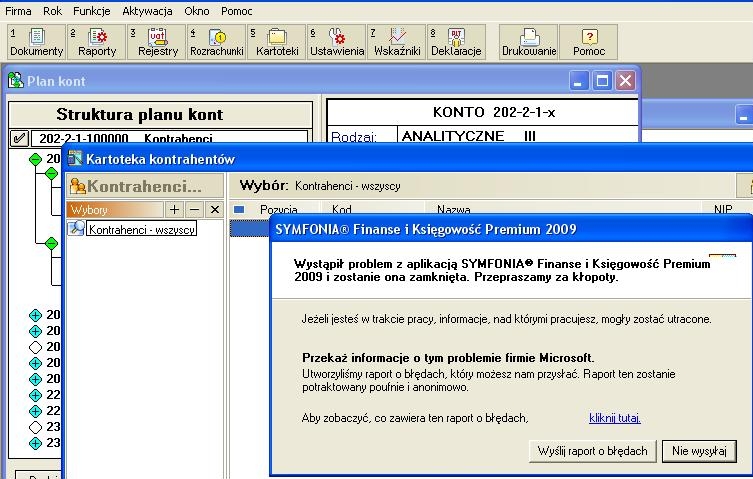The image size is (753, 479).
Task: Click the Pozycja column header
Action: tap(279, 209)
